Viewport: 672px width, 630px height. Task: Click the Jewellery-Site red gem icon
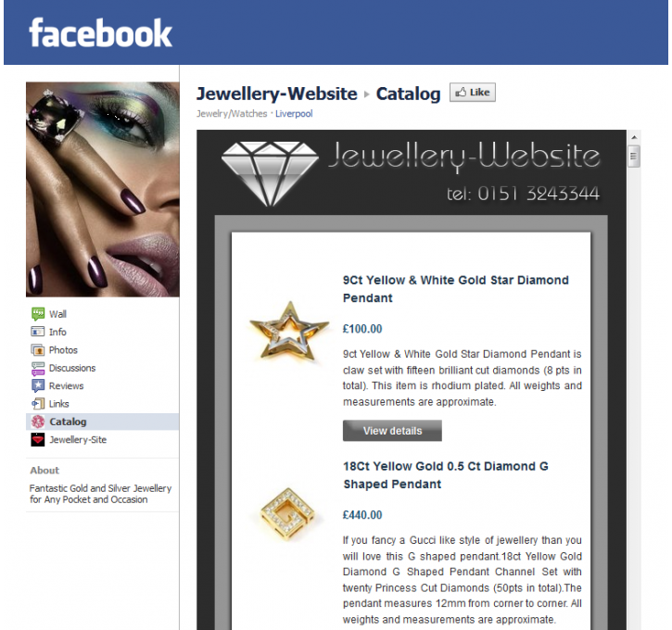pos(38,440)
